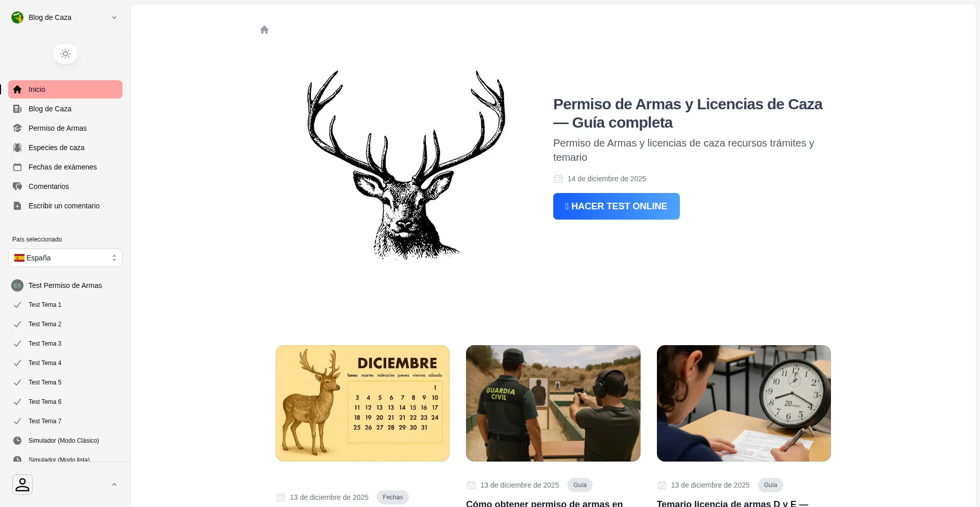980x507 pixels.
Task: Open the user profile avatar icon
Action: [22, 485]
